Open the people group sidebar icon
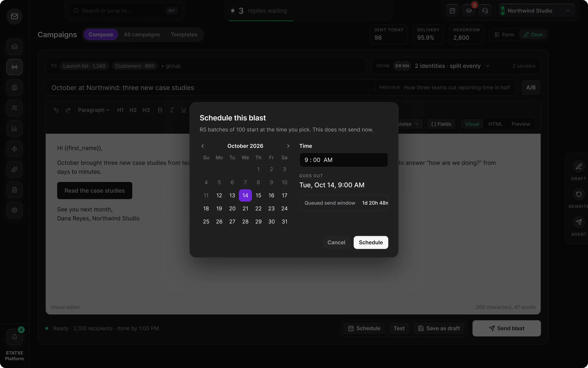Screen dimensions: 588x368 pyautogui.click(x=14, y=108)
